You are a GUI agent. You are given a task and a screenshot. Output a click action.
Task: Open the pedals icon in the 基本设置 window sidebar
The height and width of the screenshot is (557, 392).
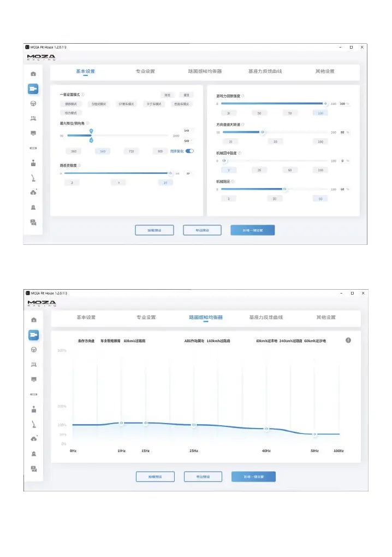coord(33,118)
